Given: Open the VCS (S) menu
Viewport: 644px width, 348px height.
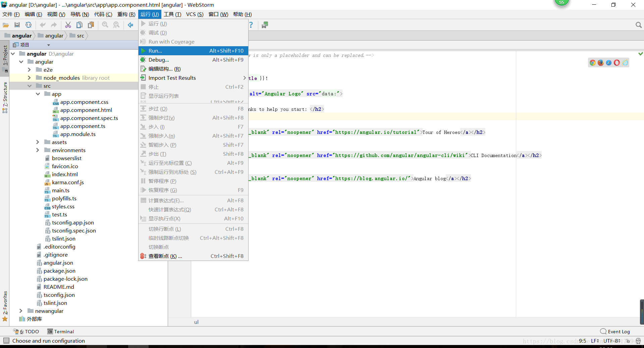Looking at the screenshot, I should pos(195,14).
